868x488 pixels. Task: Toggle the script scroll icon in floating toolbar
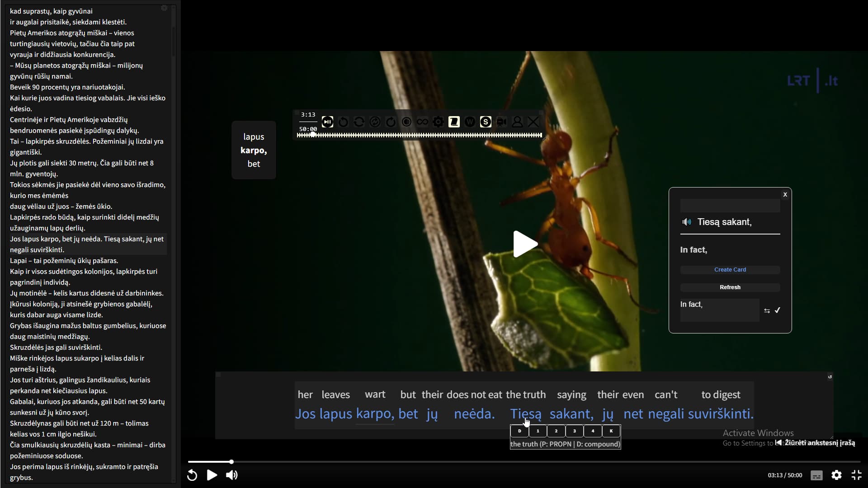click(x=454, y=122)
